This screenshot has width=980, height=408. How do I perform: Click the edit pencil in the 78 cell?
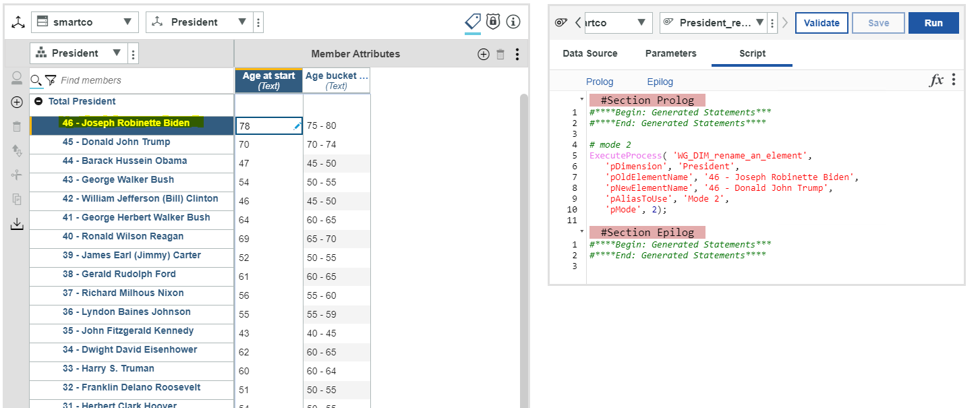(x=297, y=125)
